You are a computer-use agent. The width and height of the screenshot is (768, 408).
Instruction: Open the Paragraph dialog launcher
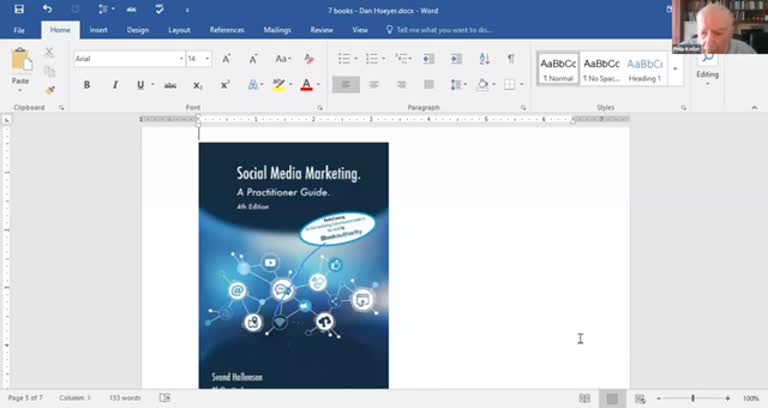coord(523,108)
